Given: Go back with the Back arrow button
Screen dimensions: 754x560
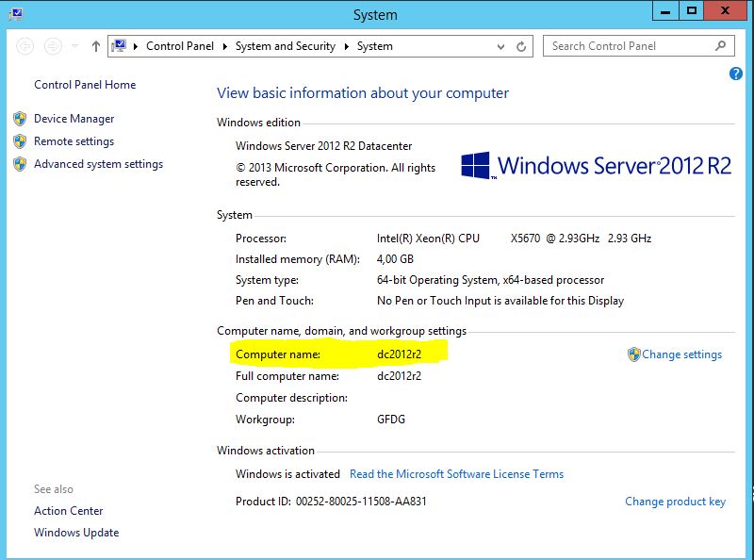Looking at the screenshot, I should (x=25, y=46).
